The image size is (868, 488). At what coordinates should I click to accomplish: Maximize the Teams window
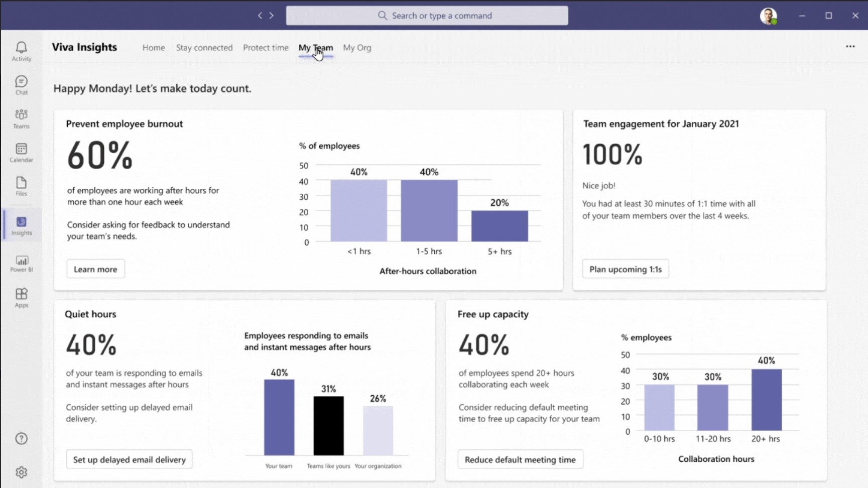829,16
